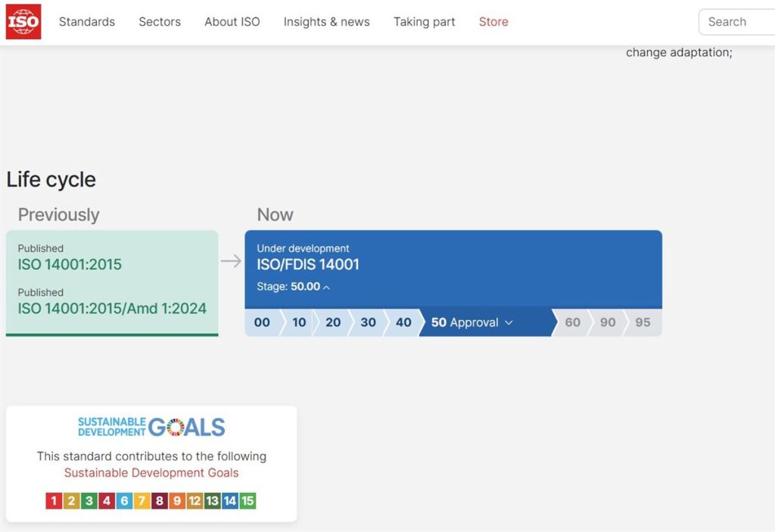
Task: Open the Standards menu
Action: click(x=87, y=22)
